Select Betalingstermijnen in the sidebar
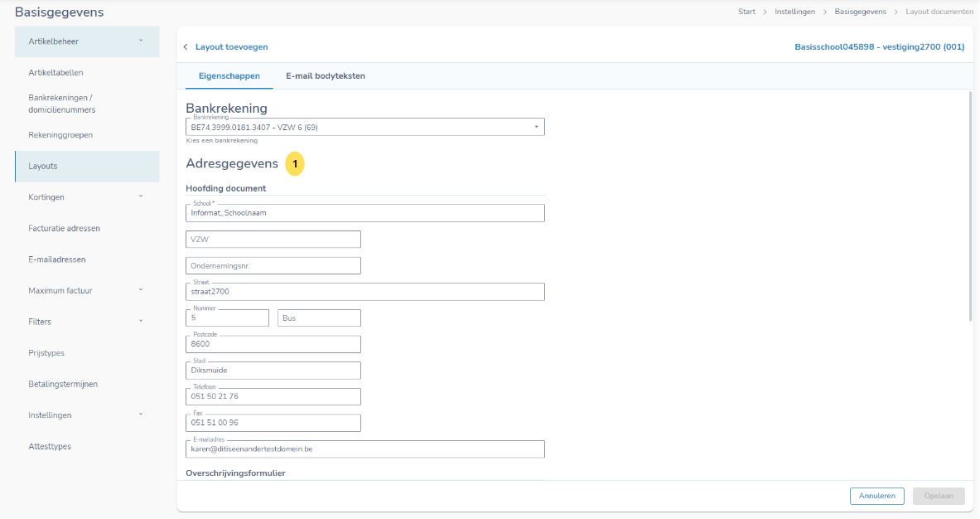The image size is (980, 519). [x=63, y=385]
